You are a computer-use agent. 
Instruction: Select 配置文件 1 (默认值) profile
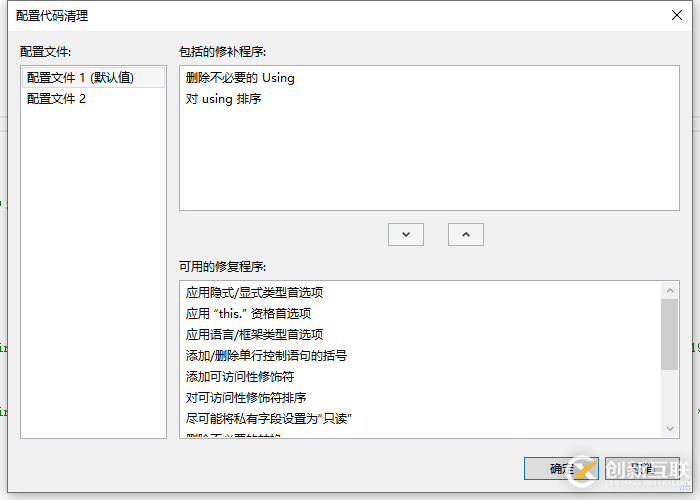point(93,78)
